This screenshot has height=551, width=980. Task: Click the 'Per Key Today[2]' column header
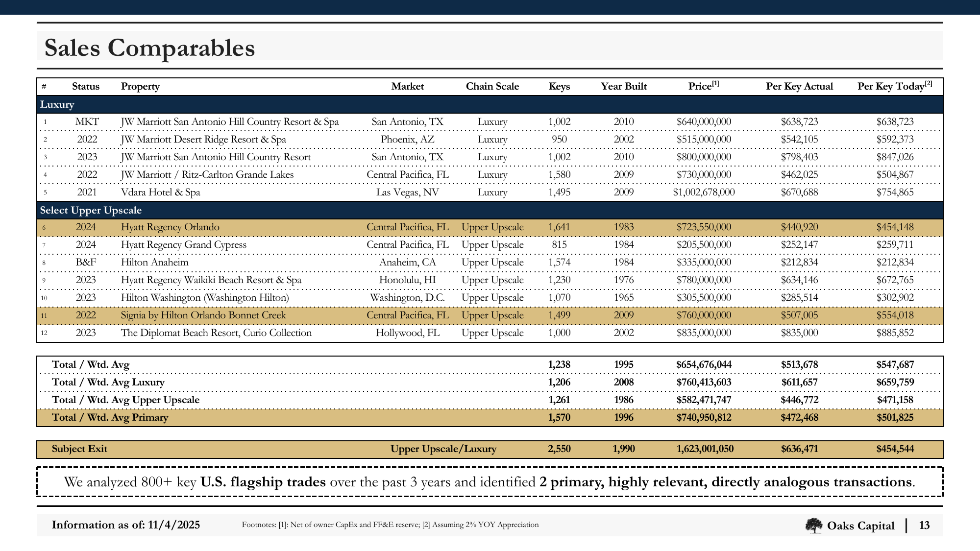click(895, 86)
